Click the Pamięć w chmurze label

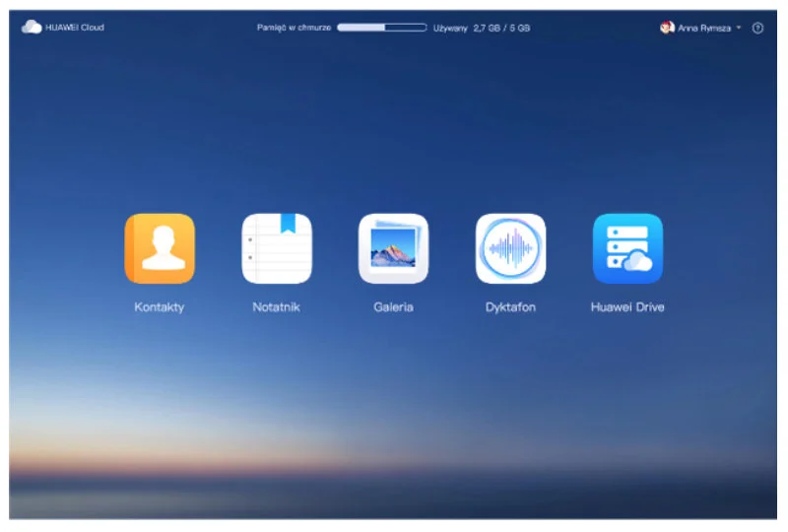click(x=295, y=28)
